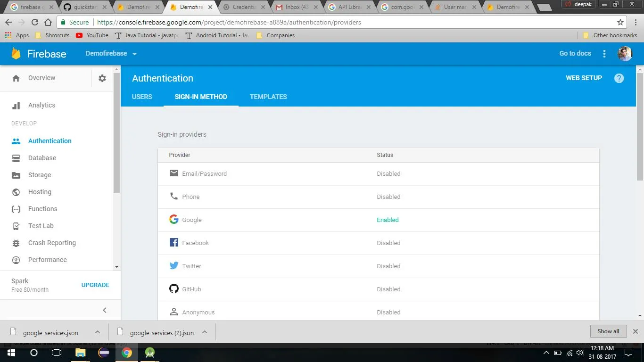Click the main page vertical scrollbar
Image resolution: width=644 pixels, height=362 pixels.
point(640,126)
